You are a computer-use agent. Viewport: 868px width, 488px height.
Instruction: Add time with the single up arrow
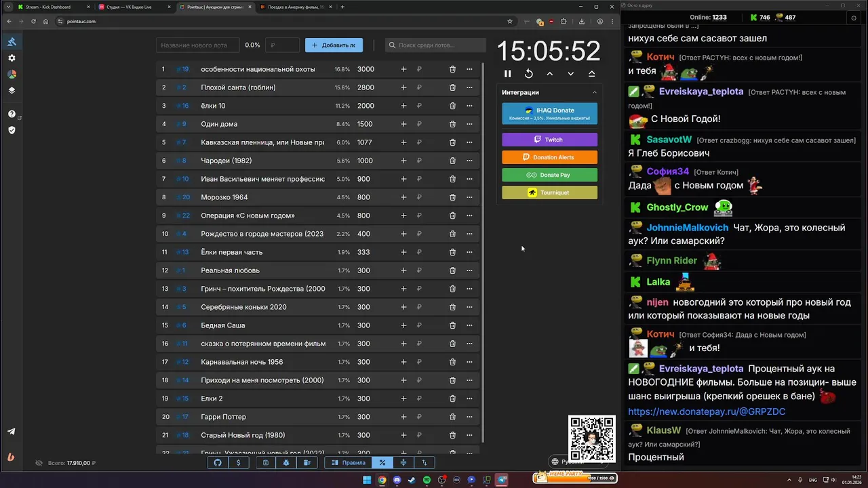(x=549, y=74)
